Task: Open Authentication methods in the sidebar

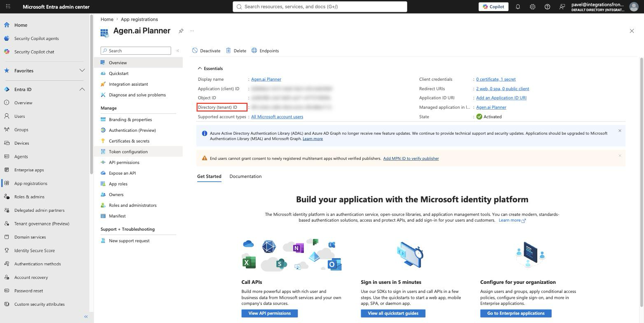Action: 37,264
